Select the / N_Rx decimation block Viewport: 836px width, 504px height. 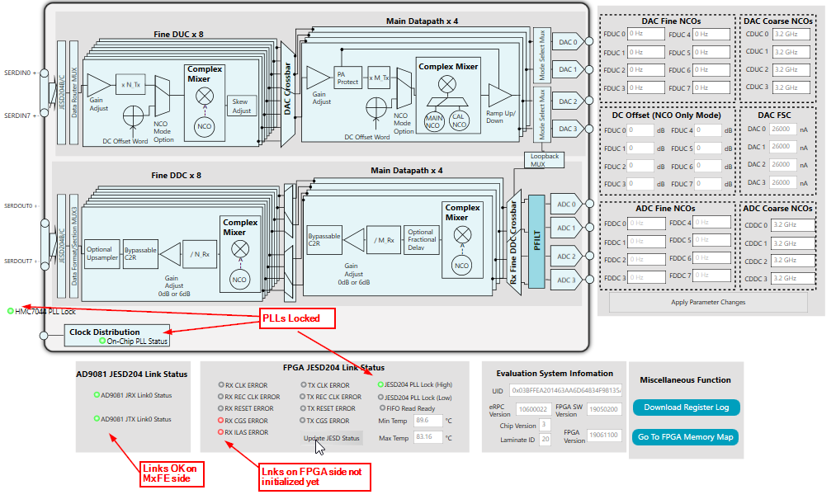click(x=200, y=255)
